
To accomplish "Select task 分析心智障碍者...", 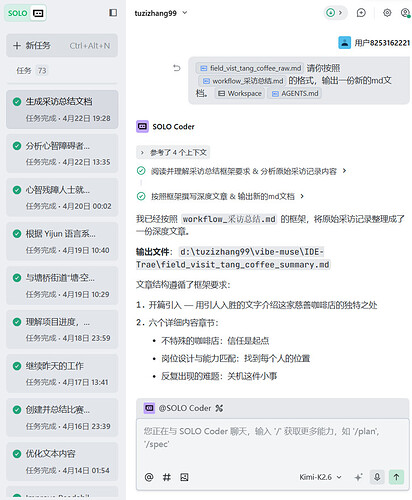I will (62, 153).
